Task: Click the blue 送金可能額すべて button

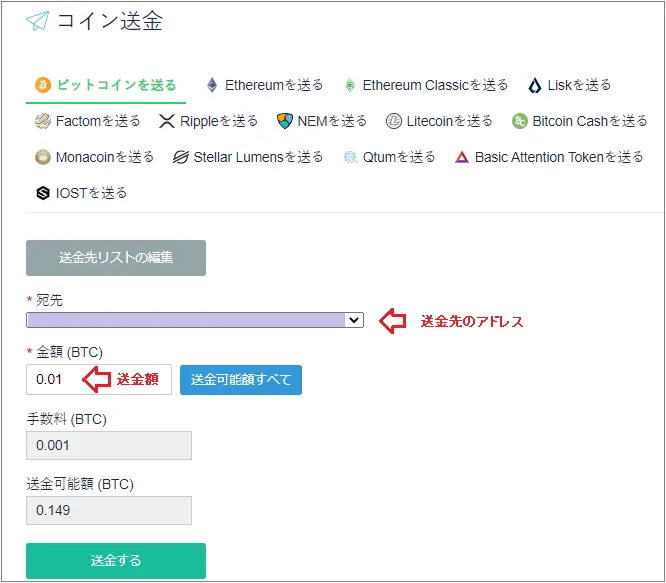Action: [x=241, y=380]
